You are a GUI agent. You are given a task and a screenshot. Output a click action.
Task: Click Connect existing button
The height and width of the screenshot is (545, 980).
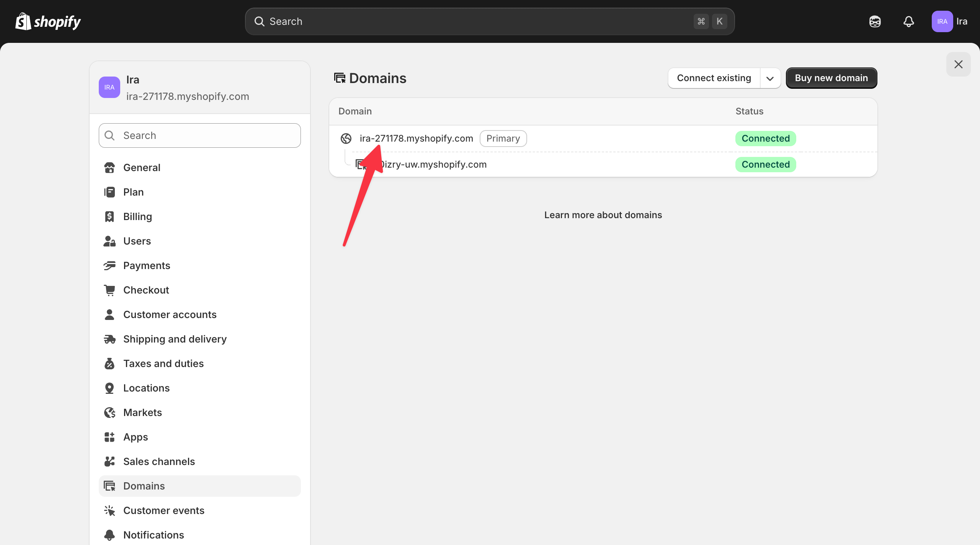[x=714, y=78]
